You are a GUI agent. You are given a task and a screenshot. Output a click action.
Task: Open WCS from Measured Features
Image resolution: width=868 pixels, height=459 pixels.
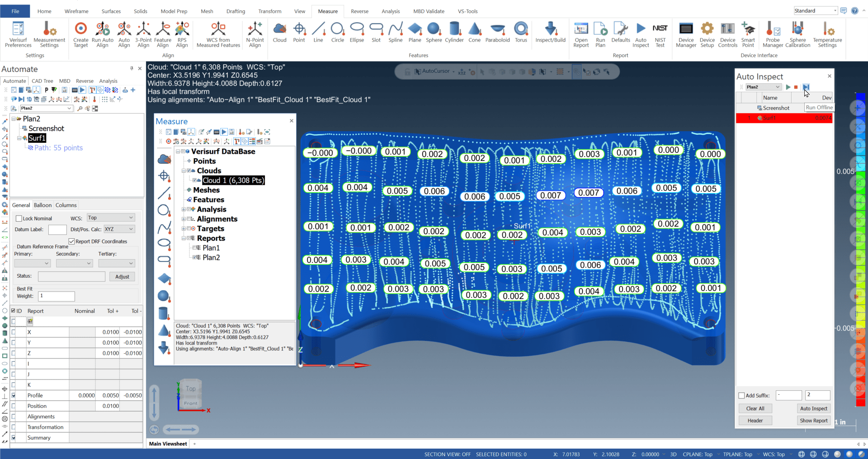tap(218, 34)
